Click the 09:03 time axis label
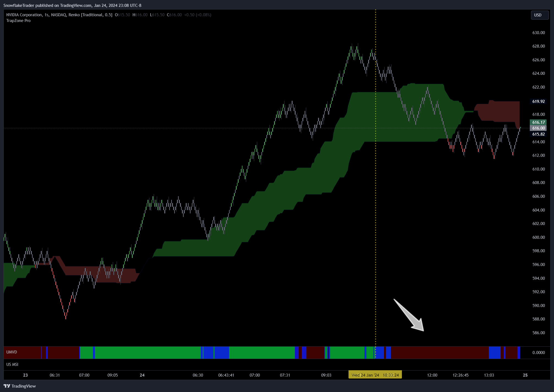This screenshot has height=392, width=554. [x=326, y=375]
